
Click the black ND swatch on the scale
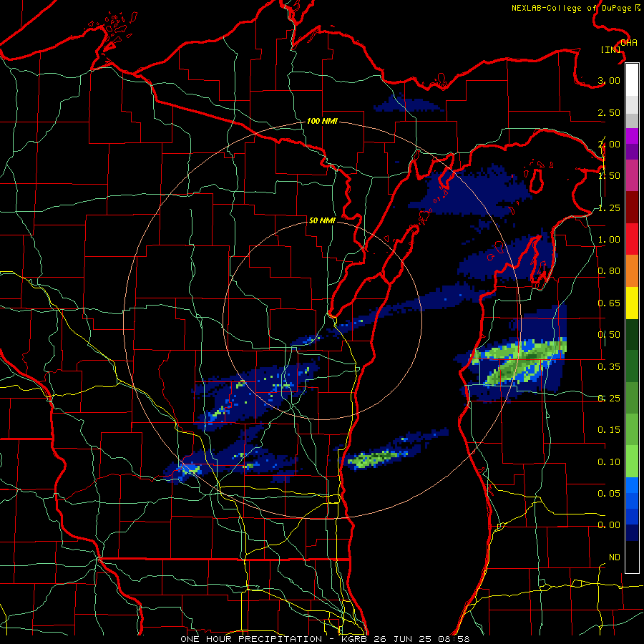click(632, 557)
